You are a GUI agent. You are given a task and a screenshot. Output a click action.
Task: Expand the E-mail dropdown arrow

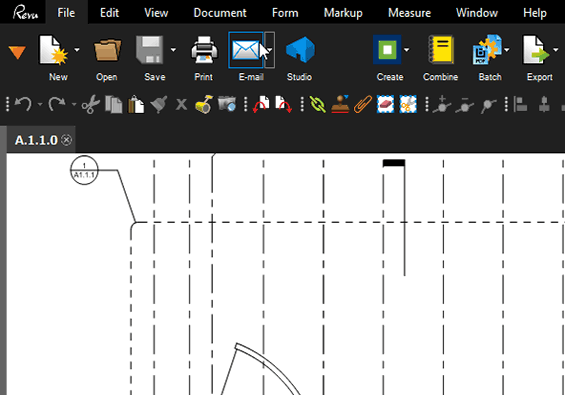point(270,50)
